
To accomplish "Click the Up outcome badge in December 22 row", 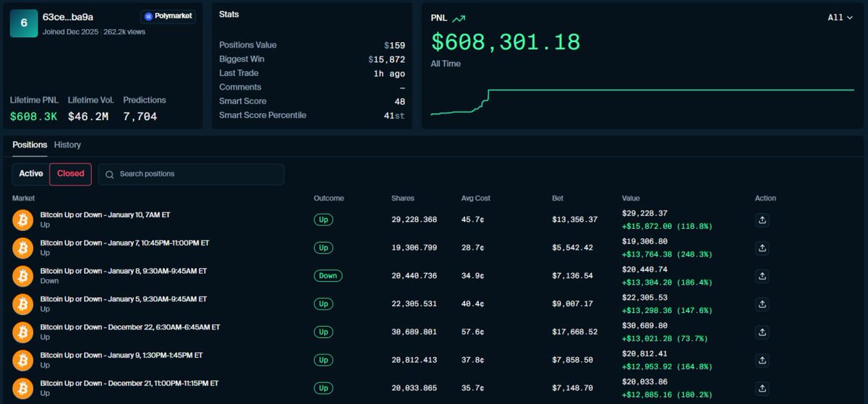I will 323,332.
